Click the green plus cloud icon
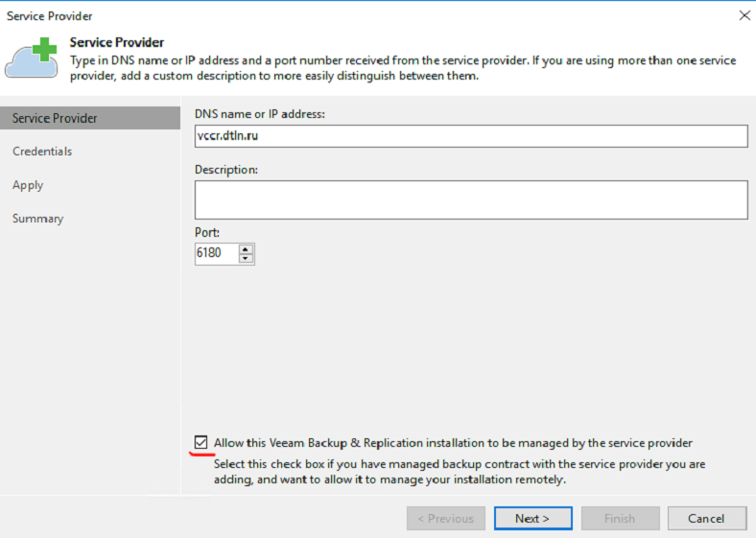Screen dimensions: 756x538 (32, 58)
